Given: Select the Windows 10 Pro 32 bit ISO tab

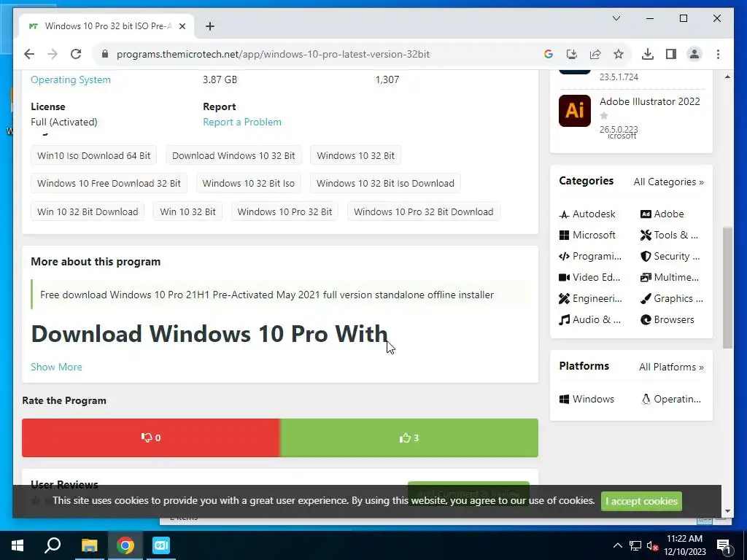Looking at the screenshot, I should coord(107,26).
